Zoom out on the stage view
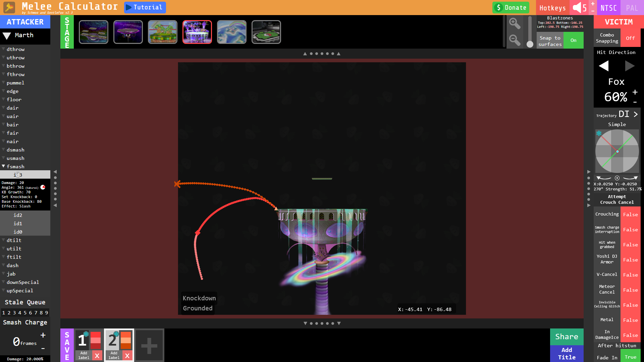Viewport: 644px width, 362px height. (515, 40)
